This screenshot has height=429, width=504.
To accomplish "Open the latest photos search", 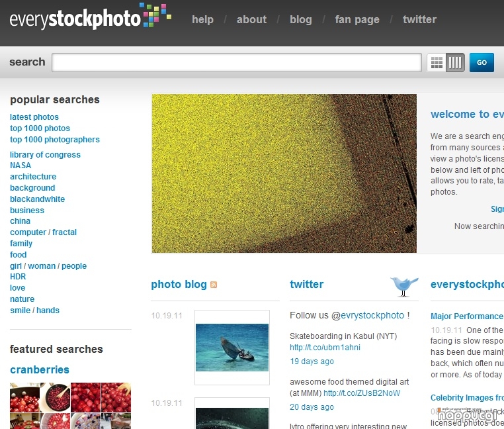I will click(34, 117).
